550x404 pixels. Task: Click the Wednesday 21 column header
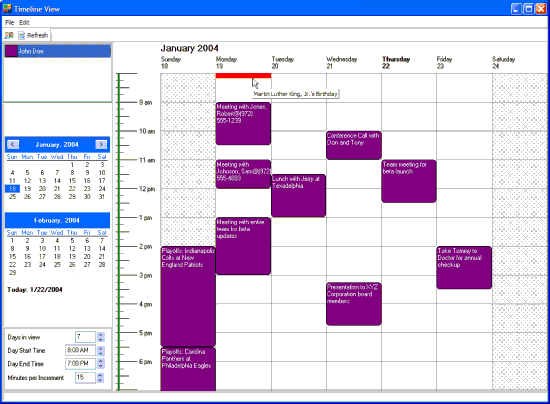pos(342,62)
